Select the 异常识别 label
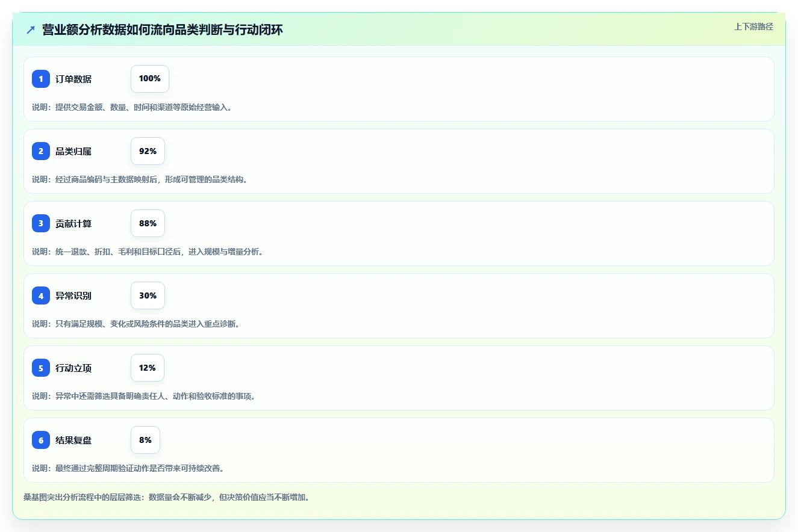This screenshot has width=798, height=532. point(73,295)
